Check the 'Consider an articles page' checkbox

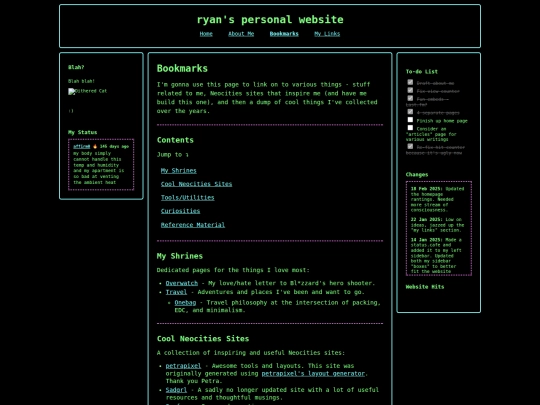click(x=410, y=128)
